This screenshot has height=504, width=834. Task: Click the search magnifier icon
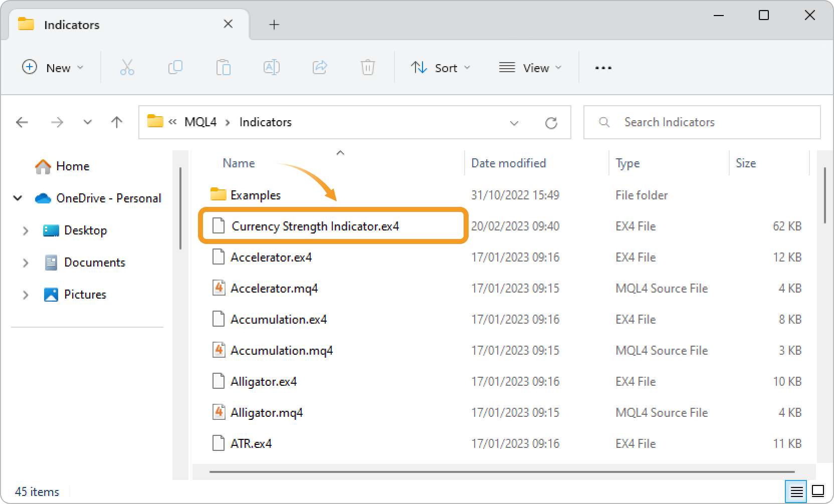point(604,122)
